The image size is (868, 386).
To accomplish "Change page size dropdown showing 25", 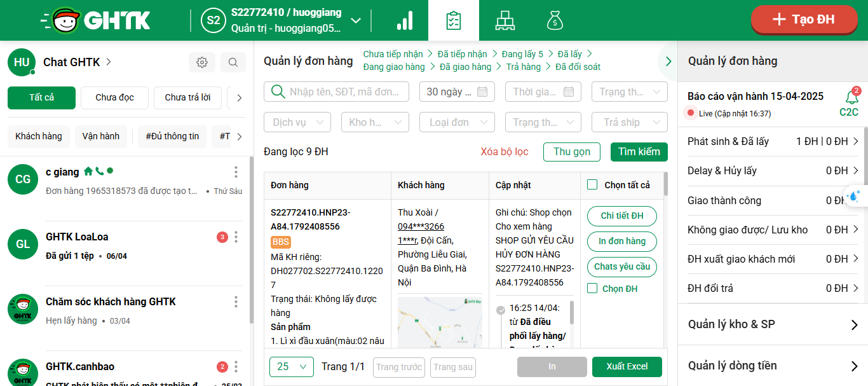I will [x=291, y=367].
